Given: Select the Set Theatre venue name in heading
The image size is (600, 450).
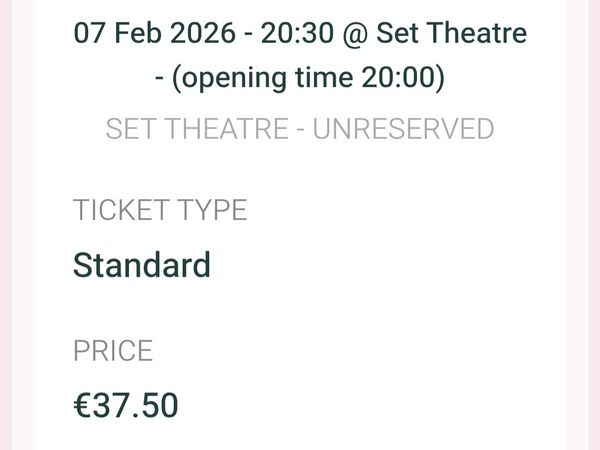Looking at the screenshot, I should point(451,34).
